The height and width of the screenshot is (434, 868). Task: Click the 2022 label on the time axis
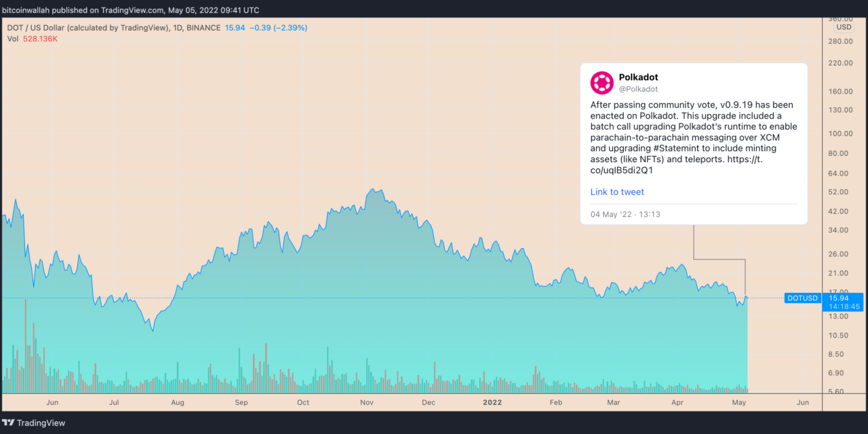[x=492, y=402]
